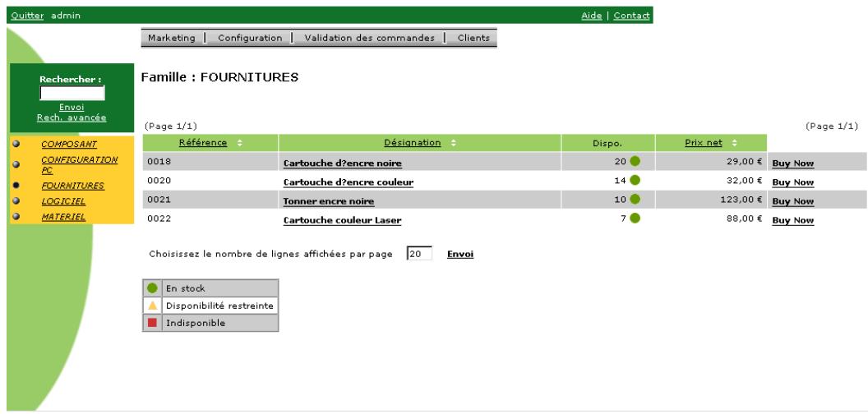Click red square Indisponible legend icon
868x414 pixels.
pyautogui.click(x=152, y=322)
